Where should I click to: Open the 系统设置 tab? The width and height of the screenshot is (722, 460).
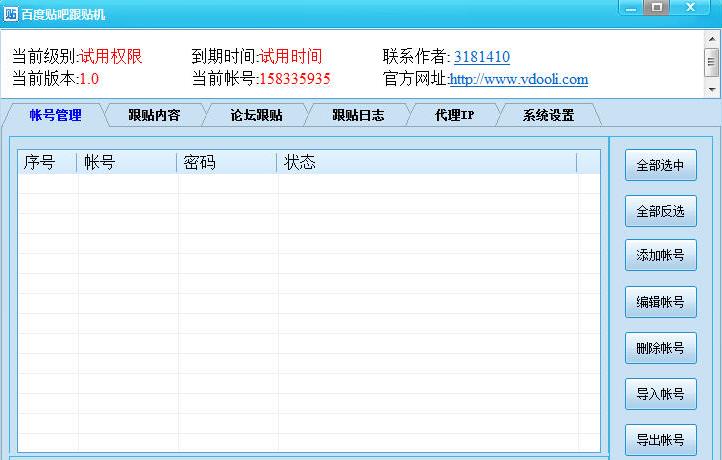point(548,115)
